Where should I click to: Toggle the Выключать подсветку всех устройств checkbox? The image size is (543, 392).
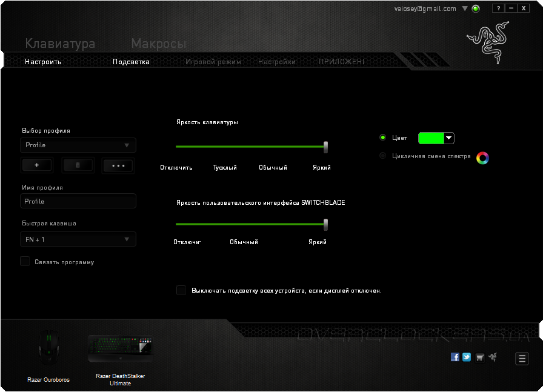(181, 290)
